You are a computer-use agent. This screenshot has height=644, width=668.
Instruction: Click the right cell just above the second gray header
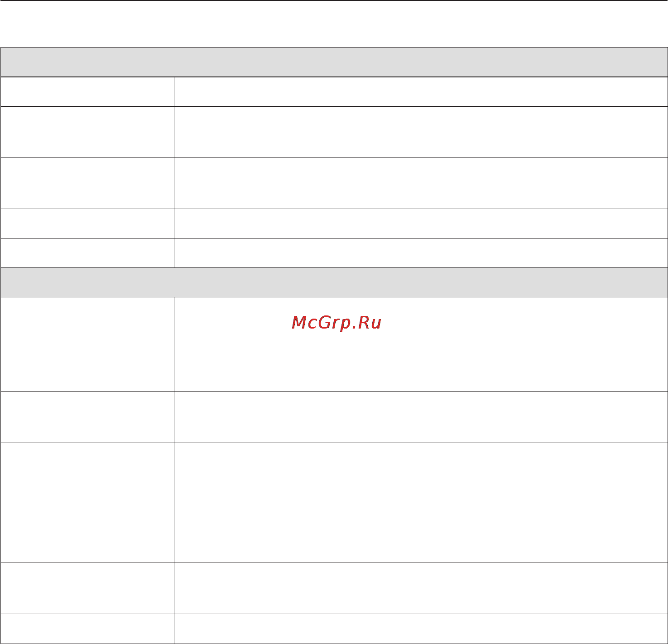pos(421,253)
